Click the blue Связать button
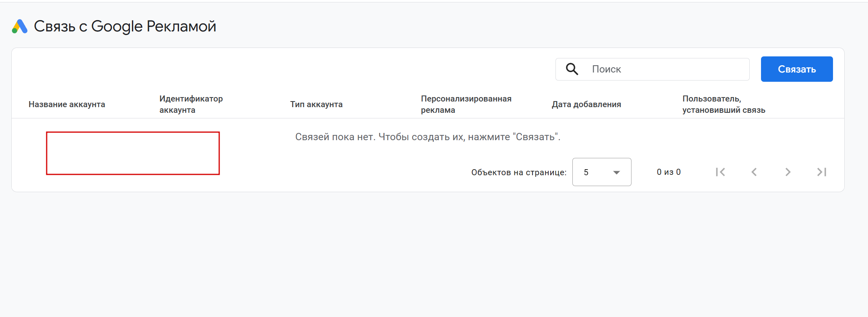This screenshot has height=317, width=868. [796, 69]
